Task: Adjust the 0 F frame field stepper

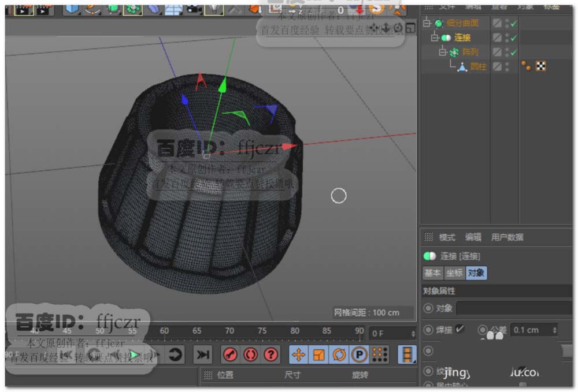Action: [413, 334]
